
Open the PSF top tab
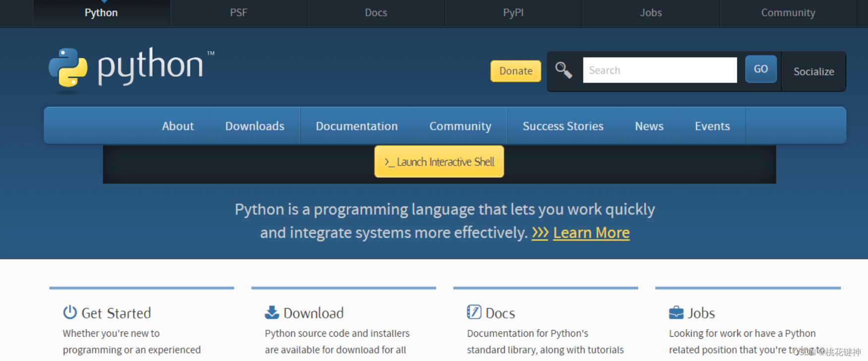click(238, 13)
